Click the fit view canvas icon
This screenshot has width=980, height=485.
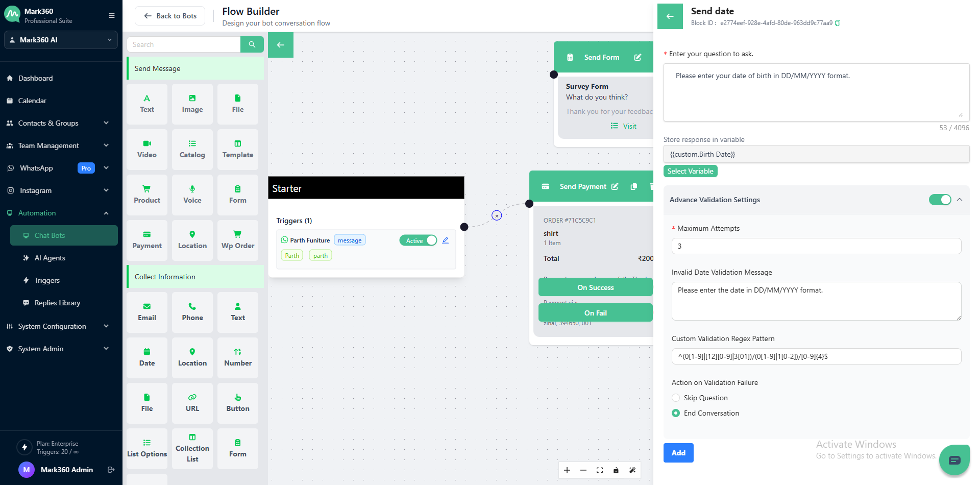point(600,470)
